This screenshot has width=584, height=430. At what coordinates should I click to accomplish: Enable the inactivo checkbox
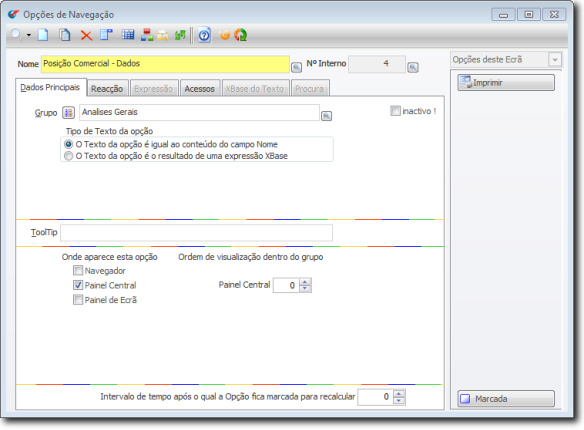point(395,111)
